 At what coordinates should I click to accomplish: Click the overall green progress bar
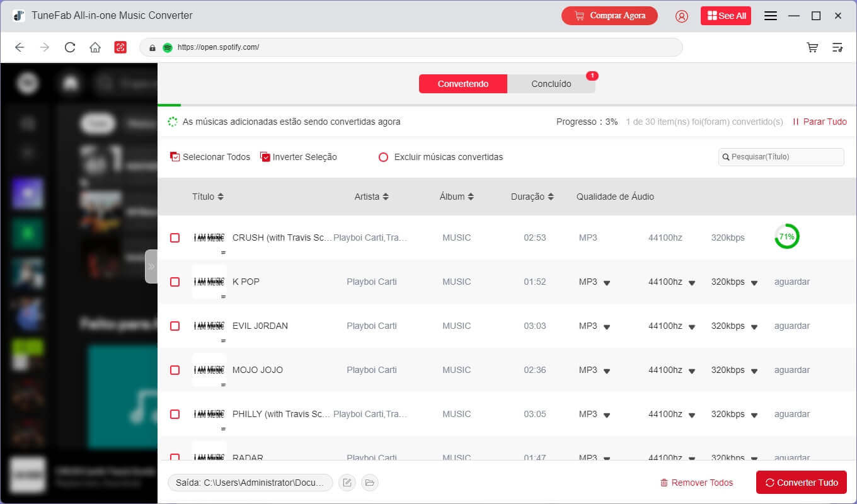169,105
